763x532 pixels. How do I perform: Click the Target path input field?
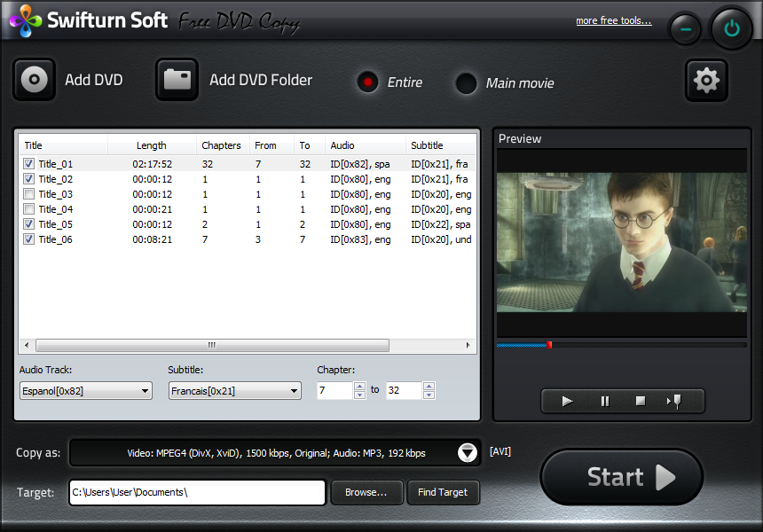(x=197, y=493)
